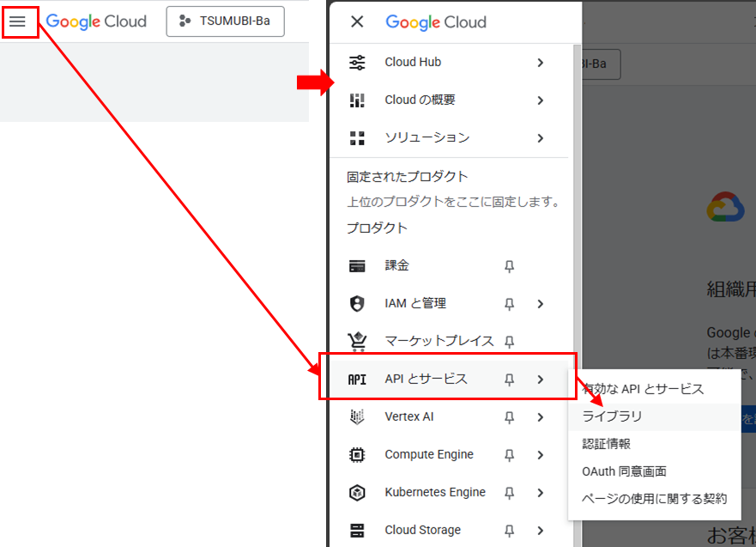Open 課金 via the credit card icon
The image size is (756, 547).
pyautogui.click(x=357, y=266)
